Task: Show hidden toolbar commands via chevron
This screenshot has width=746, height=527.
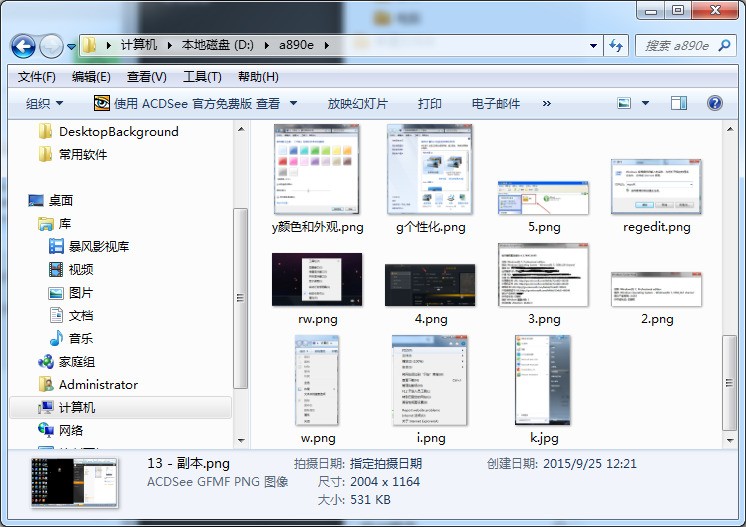Action: point(546,103)
